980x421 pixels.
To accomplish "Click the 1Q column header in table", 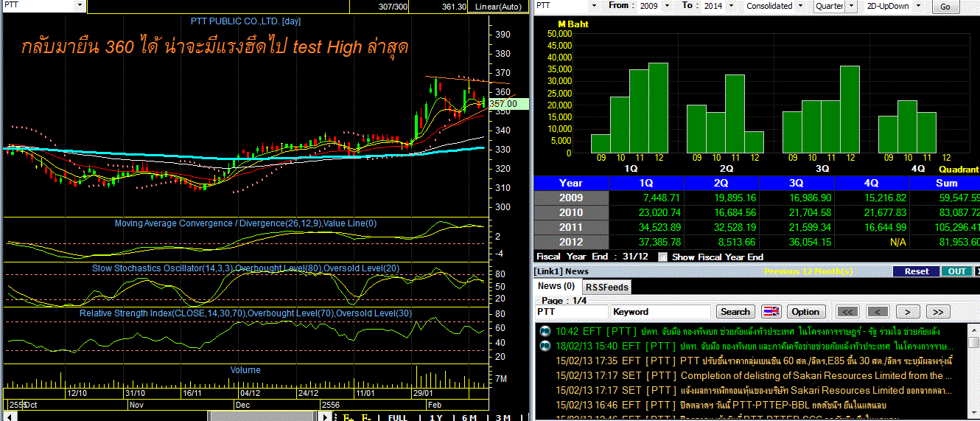I will 647,183.
